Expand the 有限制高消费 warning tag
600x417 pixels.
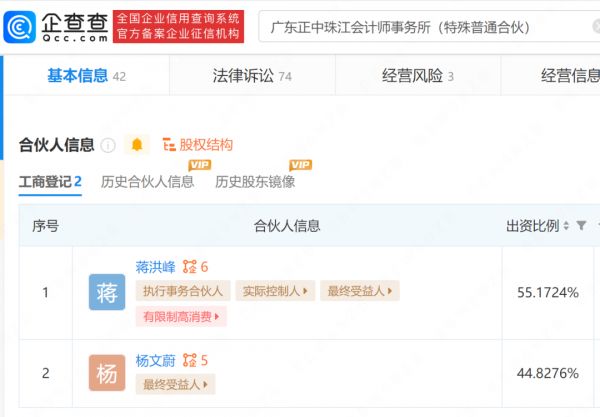(181, 316)
